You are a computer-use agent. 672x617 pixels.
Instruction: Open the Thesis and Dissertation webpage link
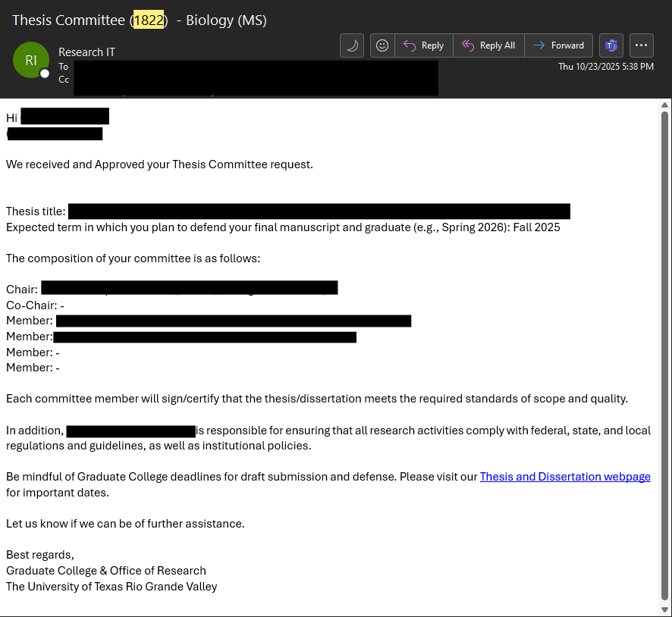pyautogui.click(x=564, y=476)
